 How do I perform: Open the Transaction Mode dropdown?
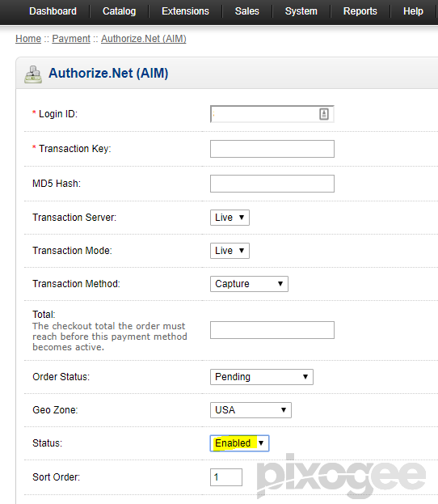(x=230, y=251)
